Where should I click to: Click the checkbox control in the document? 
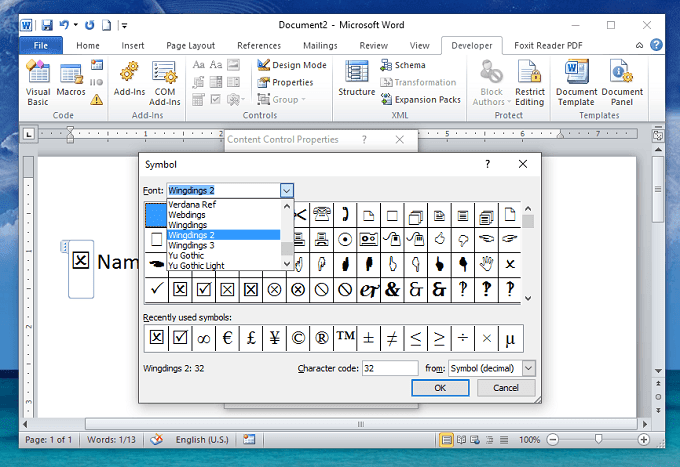click(82, 261)
